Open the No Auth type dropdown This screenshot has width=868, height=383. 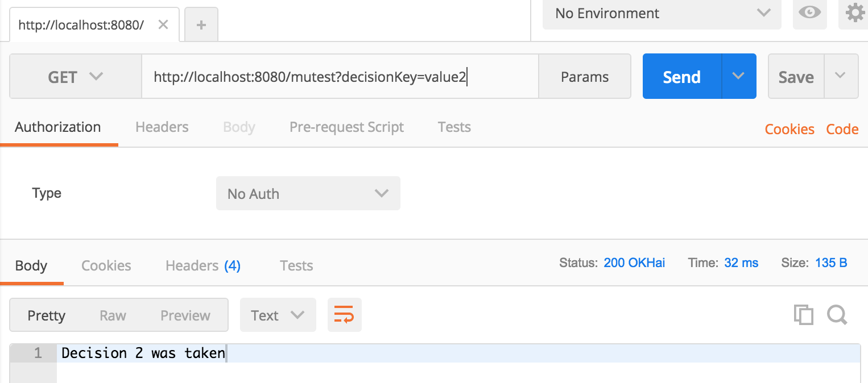tap(308, 194)
